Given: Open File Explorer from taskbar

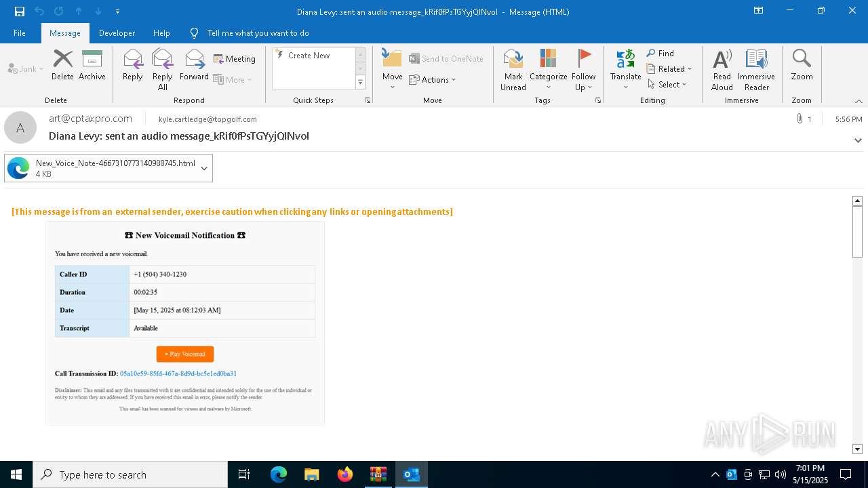Looking at the screenshot, I should point(311,474).
